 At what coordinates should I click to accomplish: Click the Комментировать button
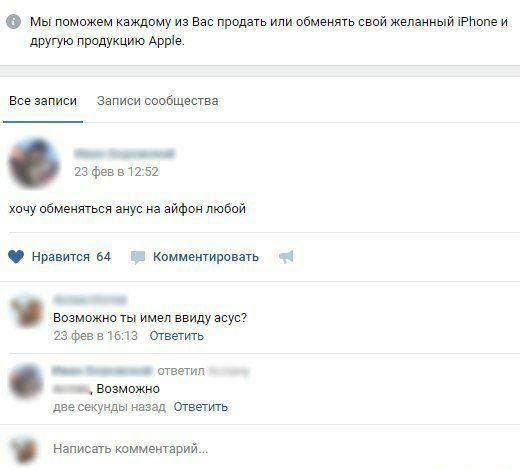206,257
